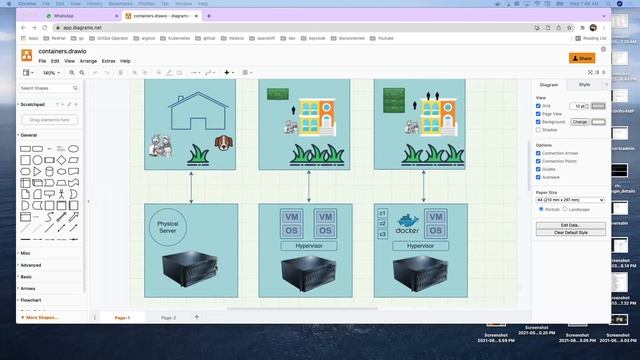Select the square shape in General palette
This screenshot has height=360, width=640.
point(25,160)
